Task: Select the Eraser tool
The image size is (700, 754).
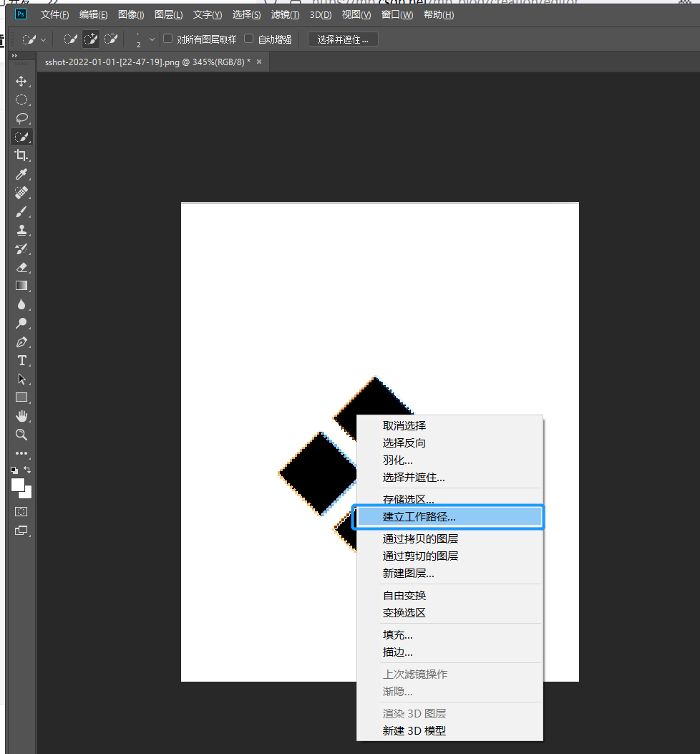Action: pos(21,267)
